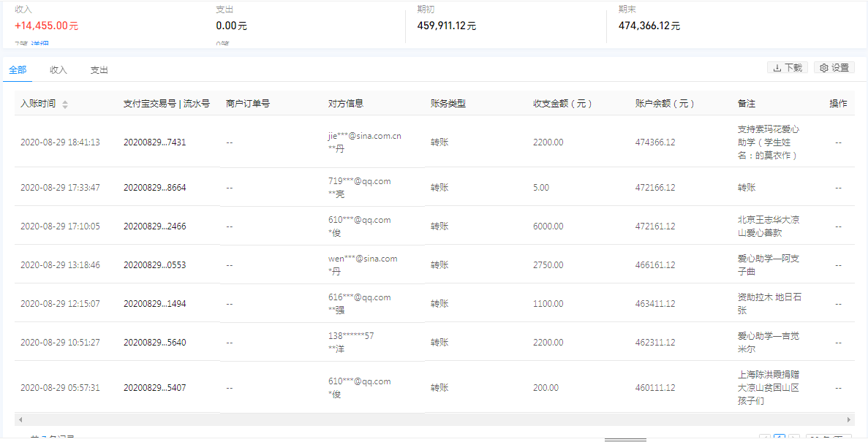Click the 北京王志华大凉山爱心善款 remark
Screen dimensions: 868x442
click(x=768, y=226)
